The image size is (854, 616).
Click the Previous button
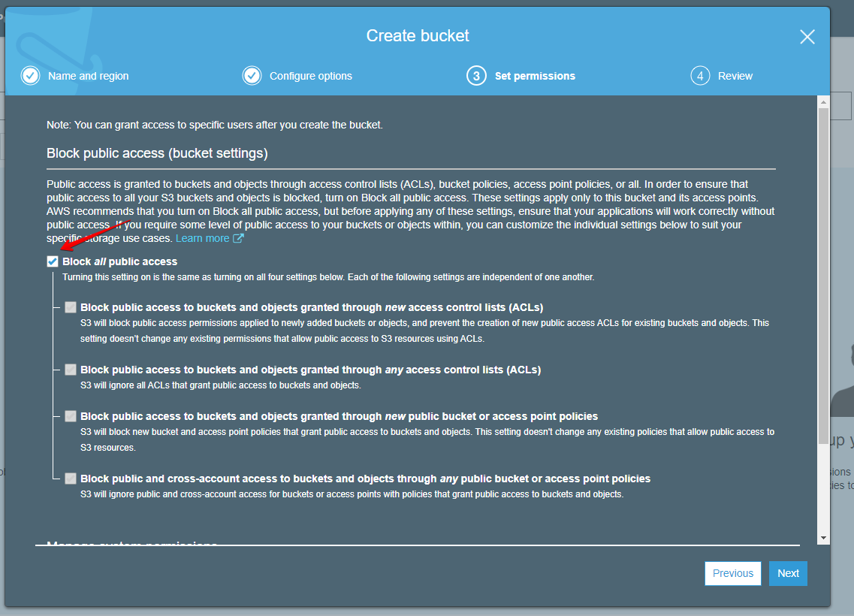click(x=732, y=573)
